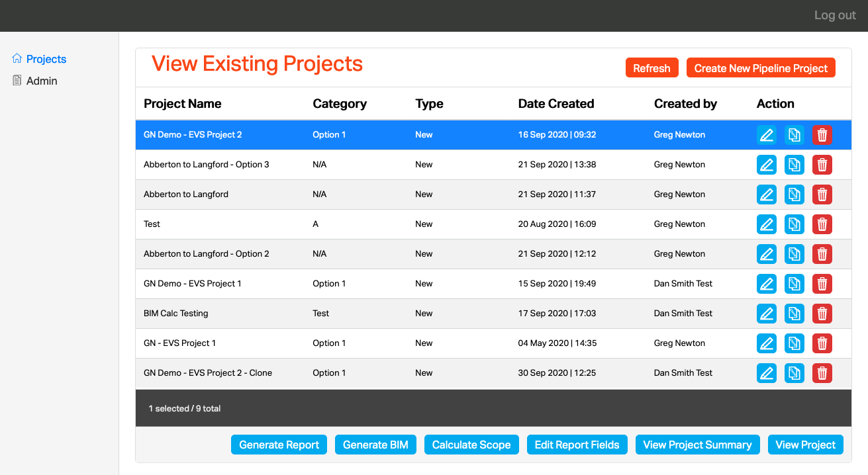Delete GN Demo - EVS Project 2 - Clone

pyautogui.click(x=822, y=373)
